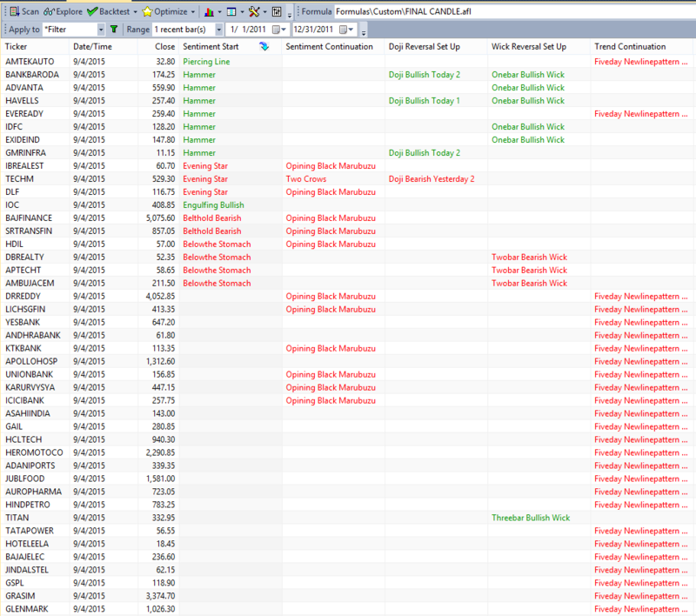
Task: Click Onebar Bullish Wick for IDFC
Action: click(x=528, y=127)
